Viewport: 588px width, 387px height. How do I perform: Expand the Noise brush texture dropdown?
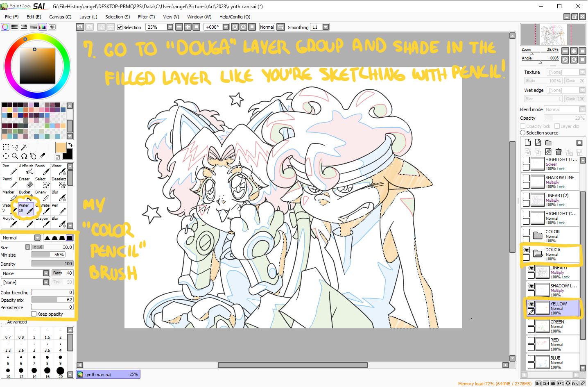pyautogui.click(x=46, y=273)
